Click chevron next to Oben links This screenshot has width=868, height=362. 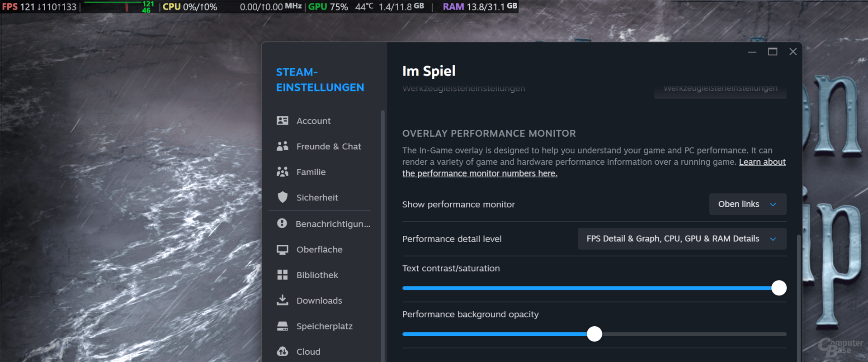(773, 205)
